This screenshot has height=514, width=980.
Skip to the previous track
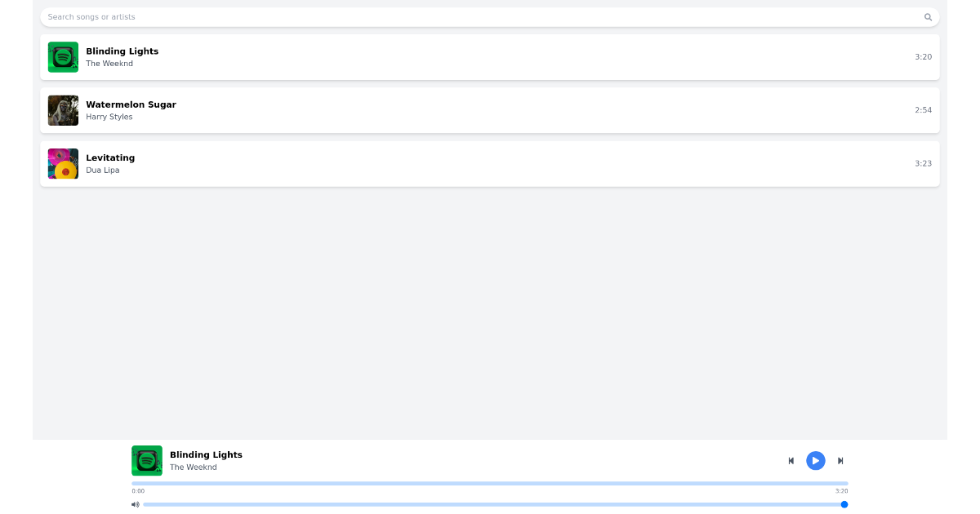[791, 461]
